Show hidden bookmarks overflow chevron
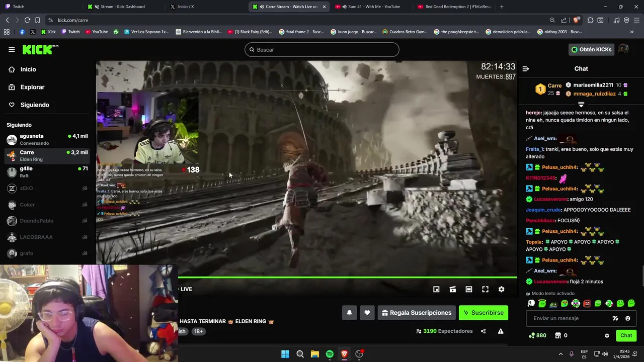This screenshot has height=362, width=644. tap(632, 32)
